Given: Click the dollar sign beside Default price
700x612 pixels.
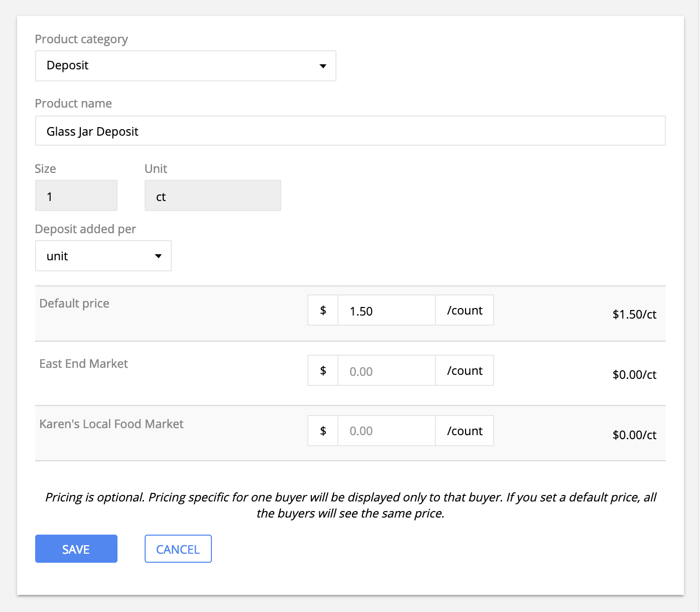Looking at the screenshot, I should click(323, 311).
